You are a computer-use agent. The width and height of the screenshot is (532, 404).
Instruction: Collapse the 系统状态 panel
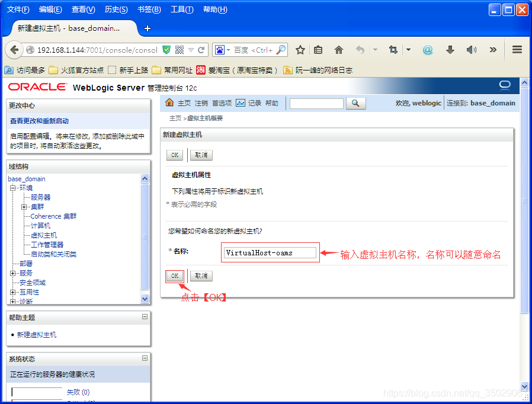[145, 358]
